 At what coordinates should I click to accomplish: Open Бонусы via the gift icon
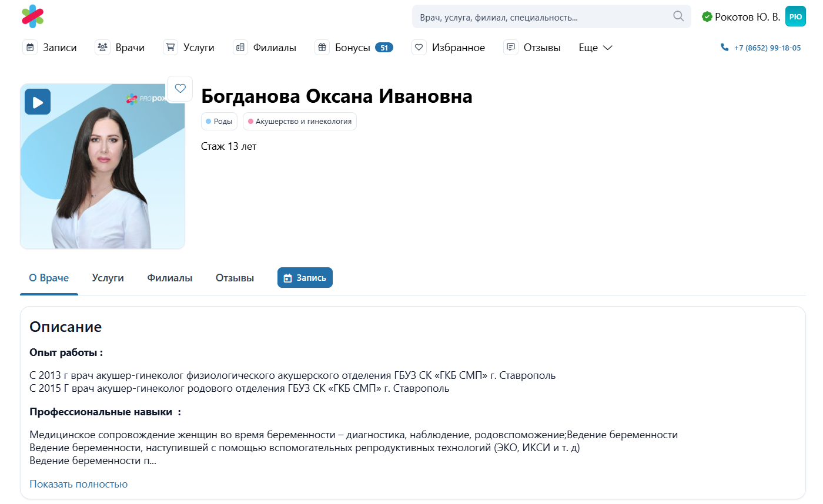pyautogui.click(x=322, y=48)
